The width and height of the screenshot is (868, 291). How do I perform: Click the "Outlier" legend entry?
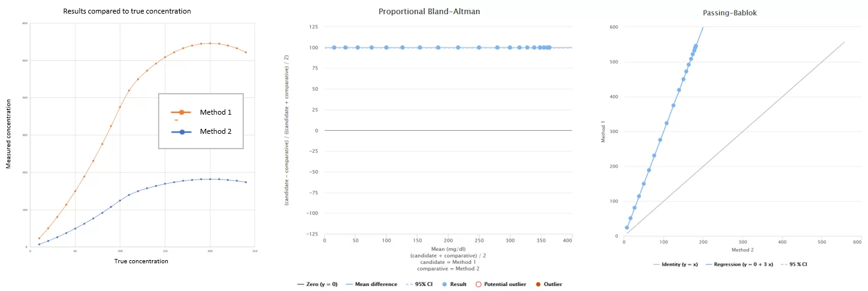point(548,284)
